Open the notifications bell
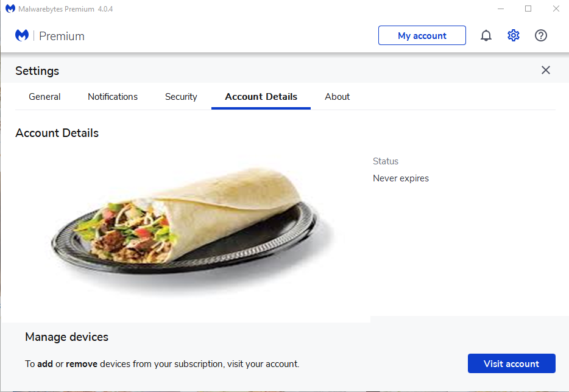 486,36
